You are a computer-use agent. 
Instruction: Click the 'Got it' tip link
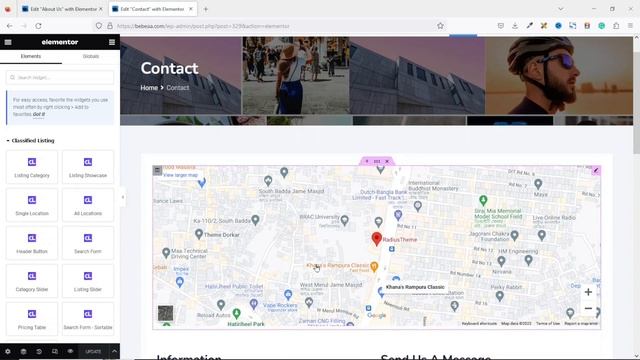click(x=39, y=114)
